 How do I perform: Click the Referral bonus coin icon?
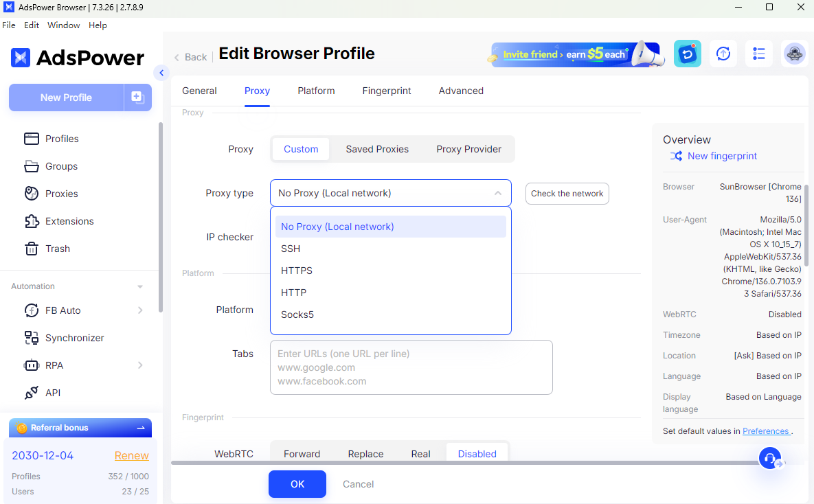pos(22,428)
